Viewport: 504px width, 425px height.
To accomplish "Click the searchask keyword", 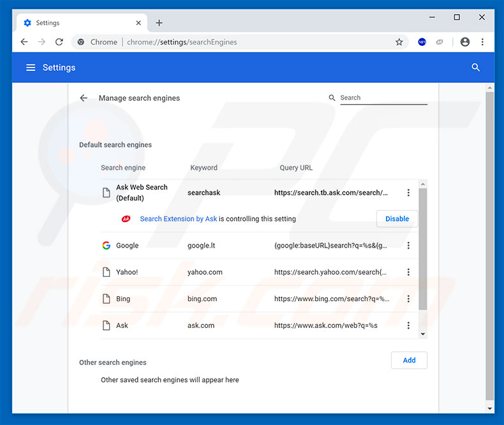I will [204, 193].
